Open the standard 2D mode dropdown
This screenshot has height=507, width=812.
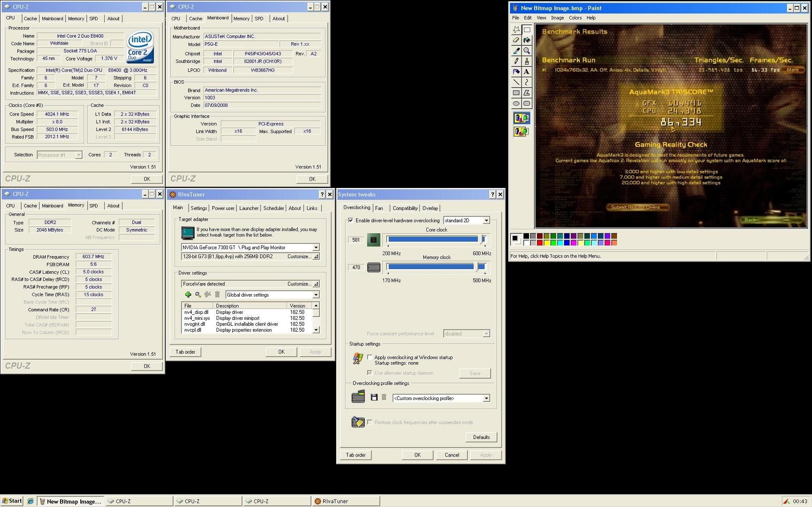(x=486, y=221)
